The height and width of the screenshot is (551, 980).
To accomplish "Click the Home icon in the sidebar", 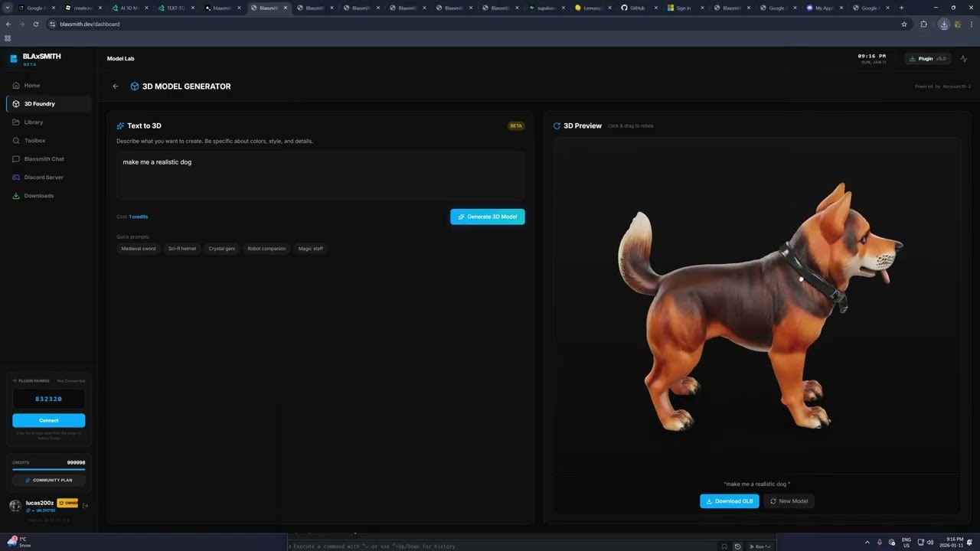I will pyautogui.click(x=17, y=85).
